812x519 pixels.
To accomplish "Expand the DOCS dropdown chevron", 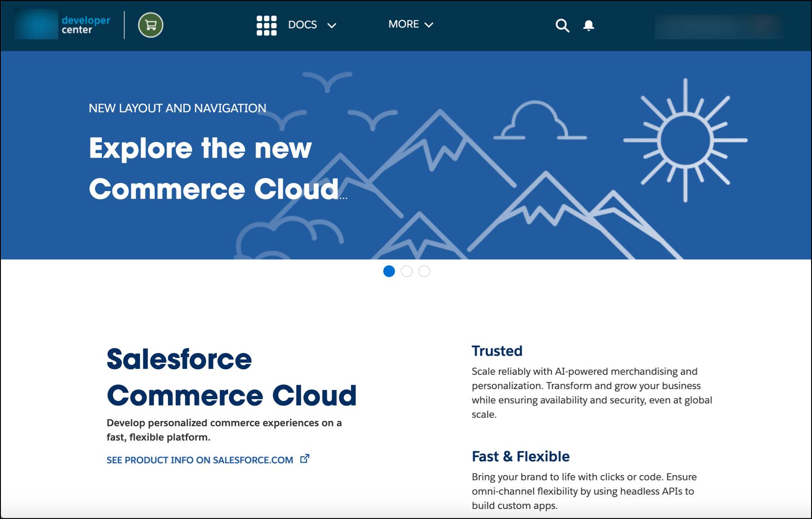I will tap(332, 26).
